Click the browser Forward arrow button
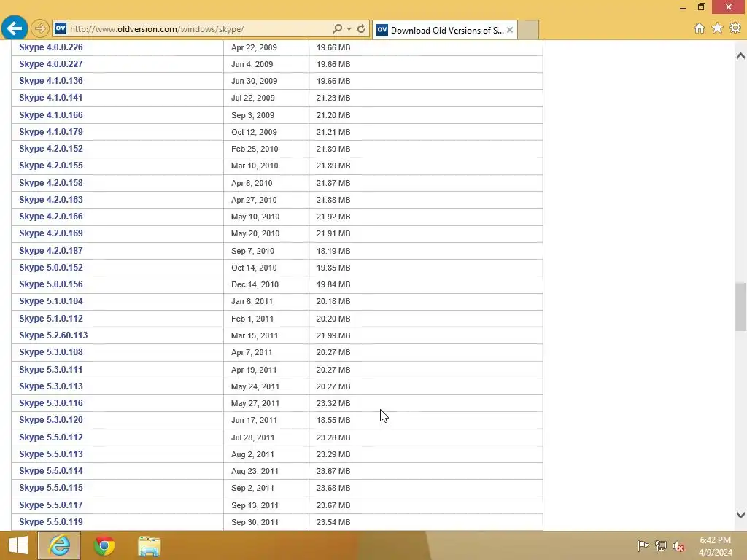Image resolution: width=747 pixels, height=560 pixels. [x=40, y=28]
